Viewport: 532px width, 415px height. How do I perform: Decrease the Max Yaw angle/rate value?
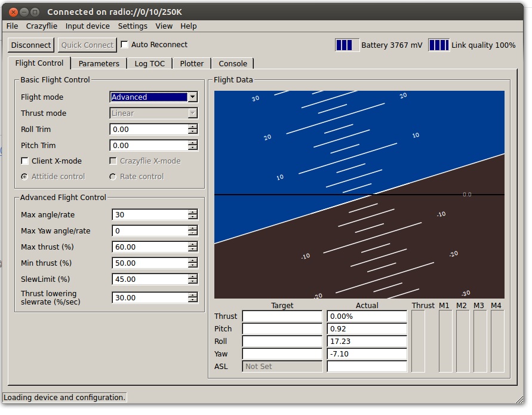[x=192, y=233]
